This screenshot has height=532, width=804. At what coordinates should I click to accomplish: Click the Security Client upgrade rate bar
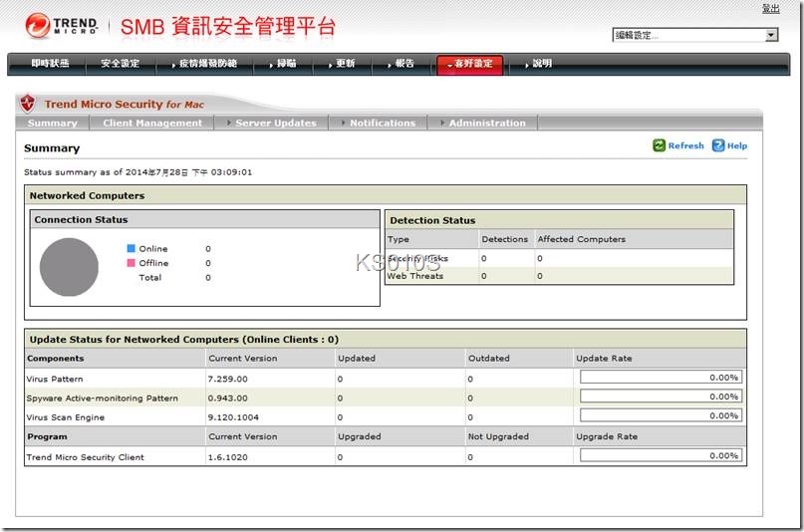(x=661, y=455)
